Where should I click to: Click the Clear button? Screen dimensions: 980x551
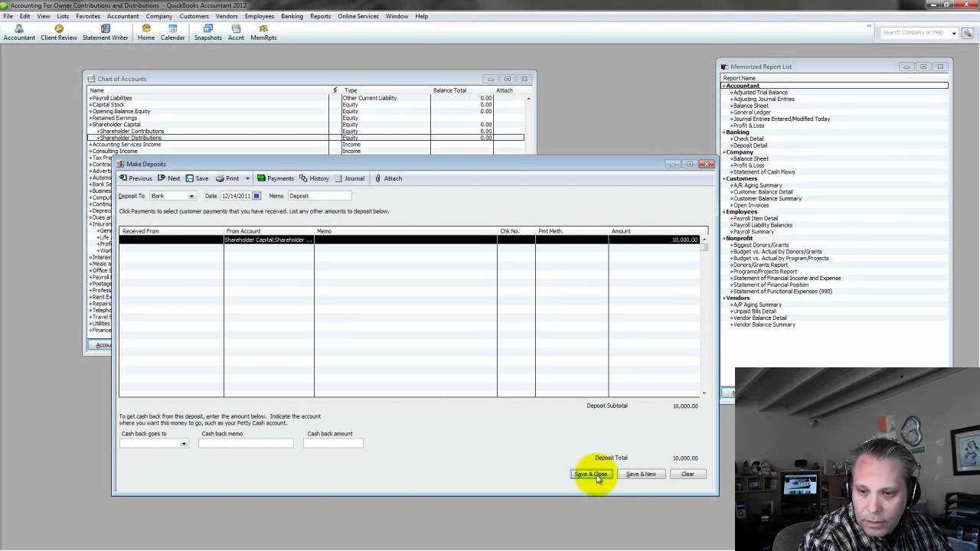tap(688, 474)
